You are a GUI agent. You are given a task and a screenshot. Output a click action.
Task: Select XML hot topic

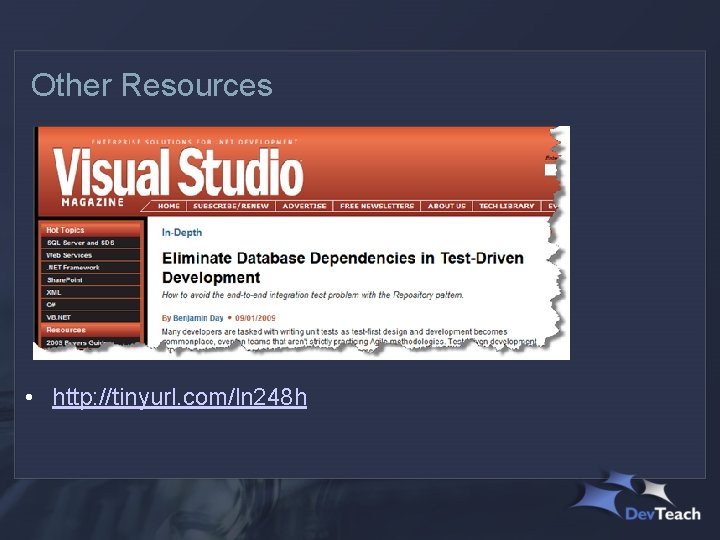pos(90,292)
